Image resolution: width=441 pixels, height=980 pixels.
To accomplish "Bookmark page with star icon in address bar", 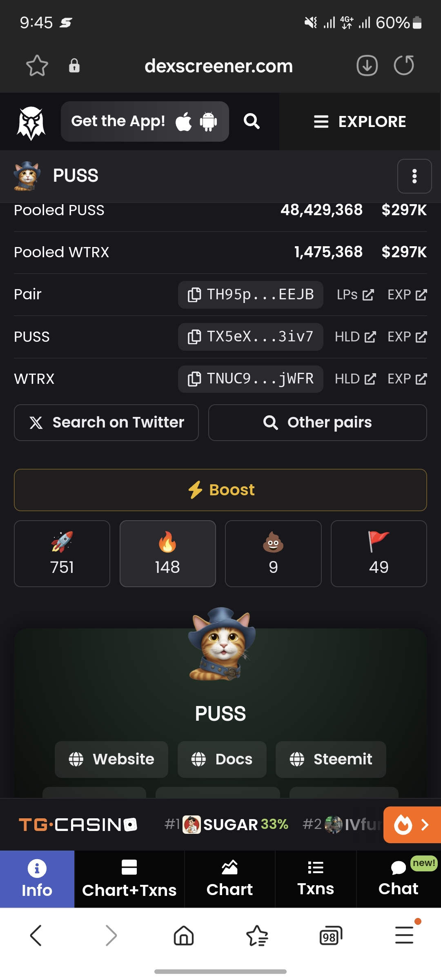I will (x=37, y=66).
